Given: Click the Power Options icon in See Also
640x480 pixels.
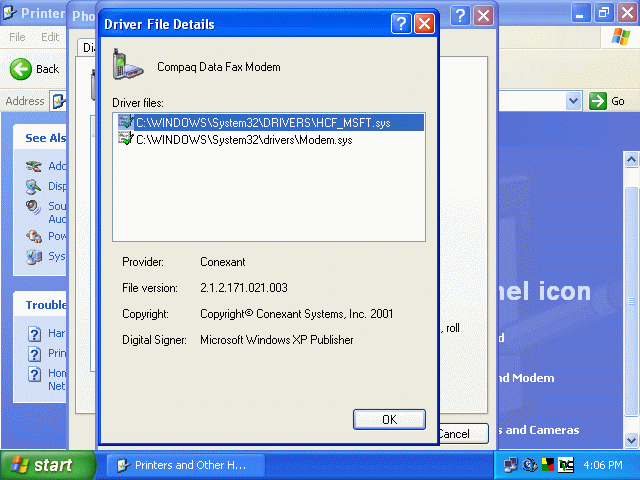Looking at the screenshot, I should click(34, 236).
